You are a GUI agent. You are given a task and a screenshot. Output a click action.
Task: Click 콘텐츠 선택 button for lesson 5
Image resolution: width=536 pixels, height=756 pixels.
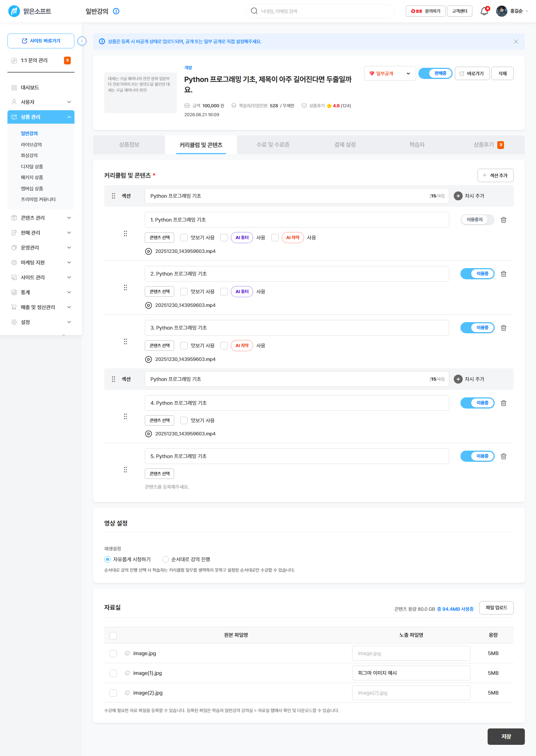[x=159, y=474]
